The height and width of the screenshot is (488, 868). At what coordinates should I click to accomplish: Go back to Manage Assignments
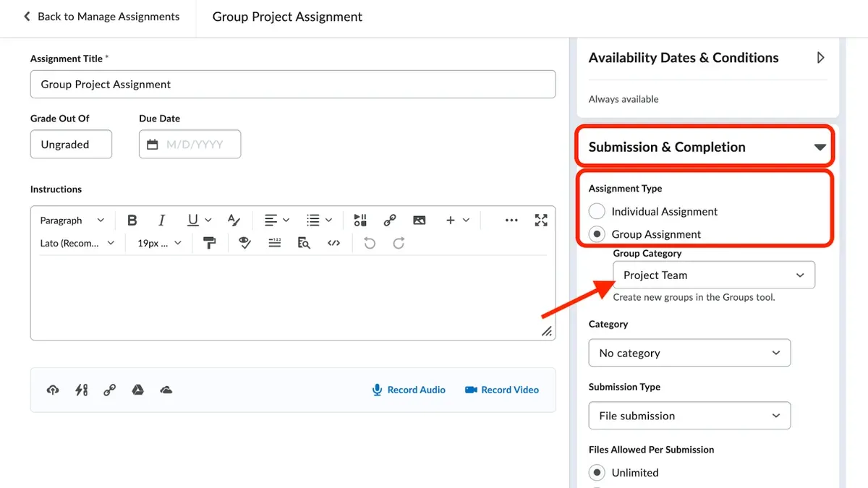coord(101,16)
